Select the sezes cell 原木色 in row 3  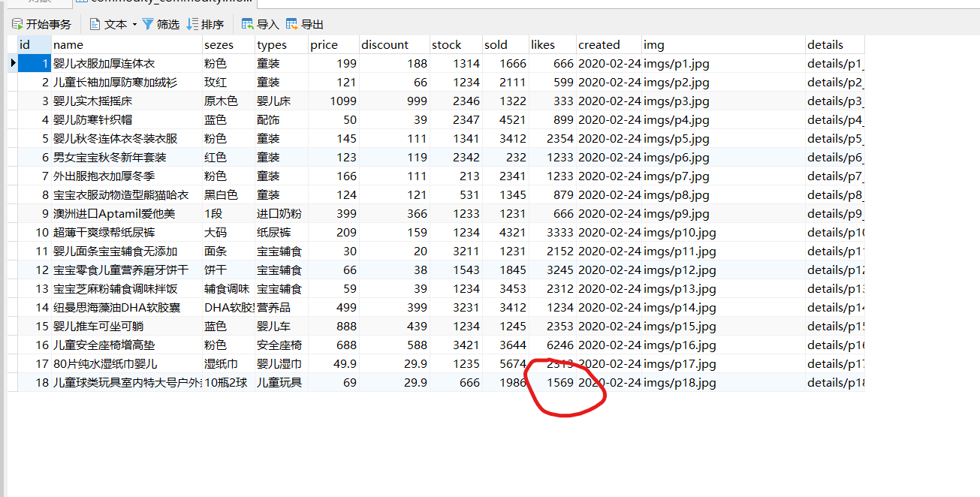click(228, 101)
